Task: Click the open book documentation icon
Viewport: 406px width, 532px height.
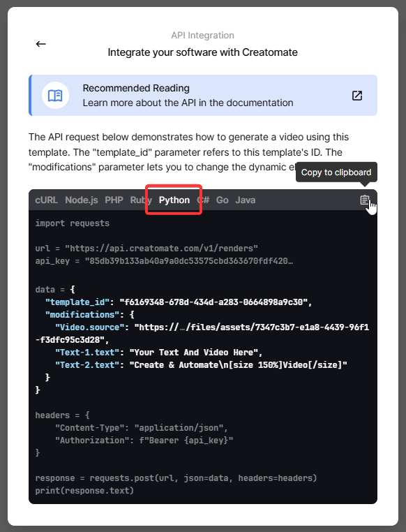Action: point(55,96)
